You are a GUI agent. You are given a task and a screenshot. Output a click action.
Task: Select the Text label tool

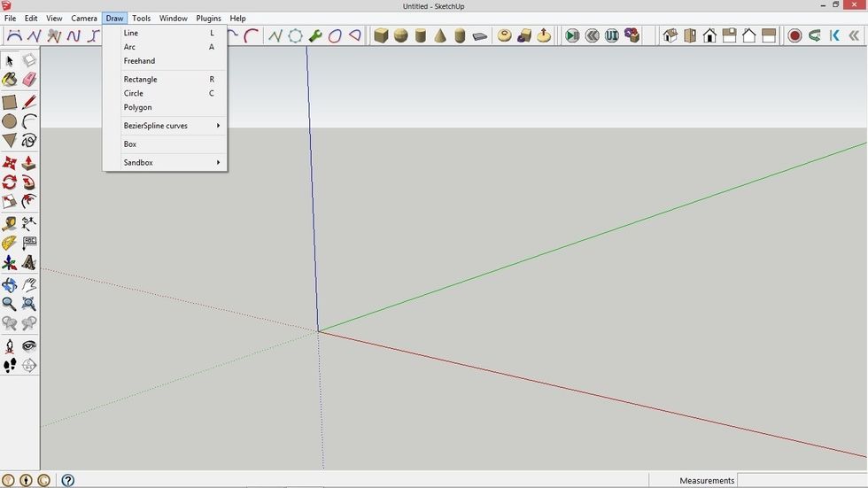tap(28, 243)
